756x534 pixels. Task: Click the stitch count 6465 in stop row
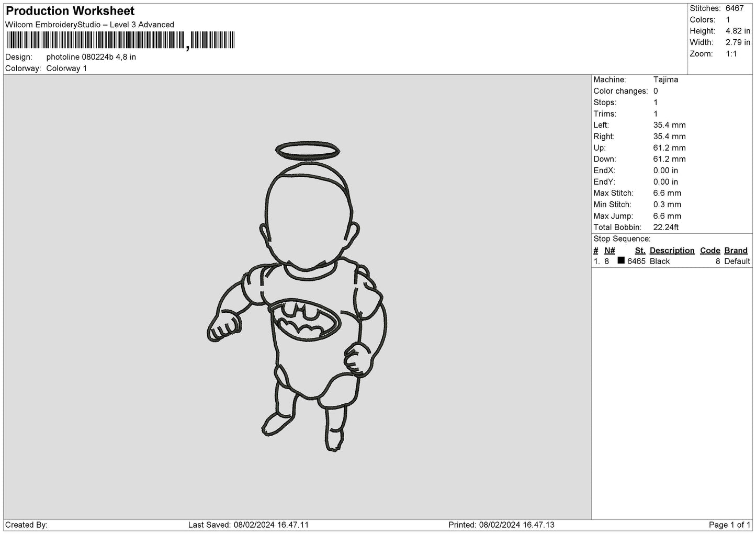pos(636,262)
